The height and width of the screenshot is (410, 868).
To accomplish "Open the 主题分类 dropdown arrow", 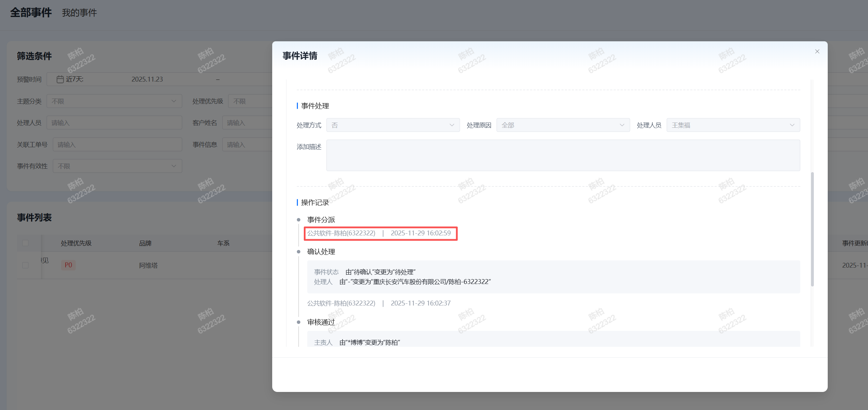I will [174, 101].
